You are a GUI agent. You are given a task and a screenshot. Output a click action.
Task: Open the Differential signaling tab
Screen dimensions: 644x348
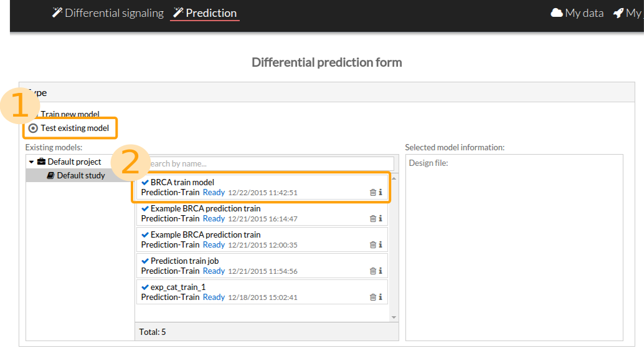click(x=108, y=13)
